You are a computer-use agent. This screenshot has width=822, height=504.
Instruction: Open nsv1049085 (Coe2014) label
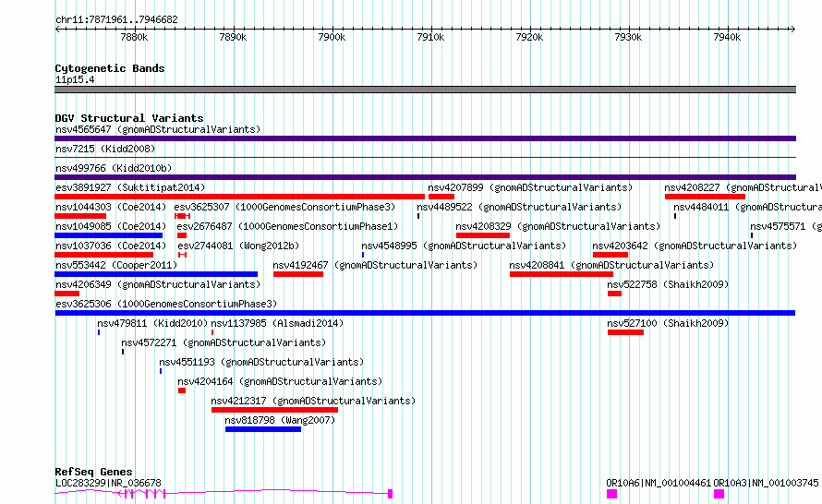click(111, 226)
